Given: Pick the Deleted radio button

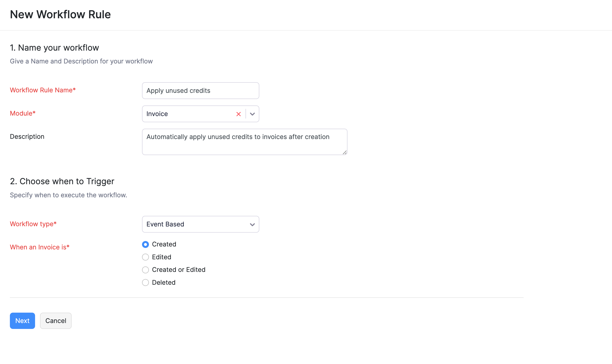Looking at the screenshot, I should point(145,283).
